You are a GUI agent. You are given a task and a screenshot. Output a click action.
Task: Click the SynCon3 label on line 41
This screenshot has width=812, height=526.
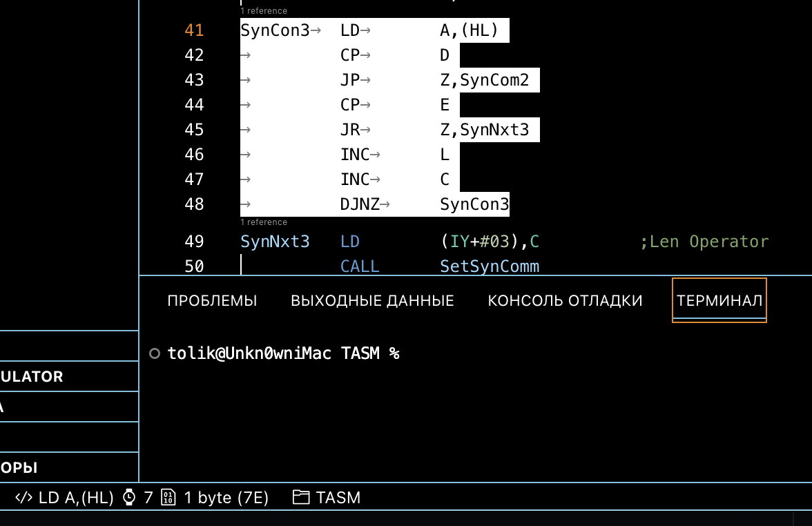(x=275, y=30)
